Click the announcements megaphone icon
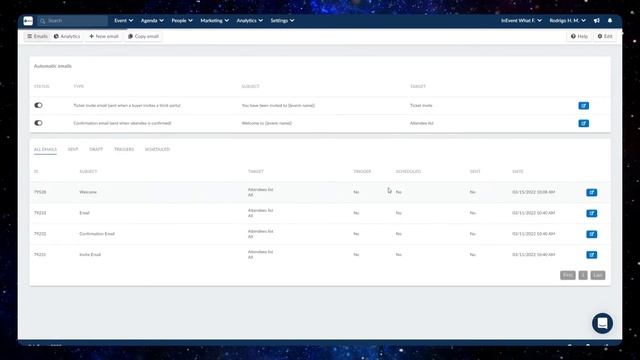 (x=597, y=20)
